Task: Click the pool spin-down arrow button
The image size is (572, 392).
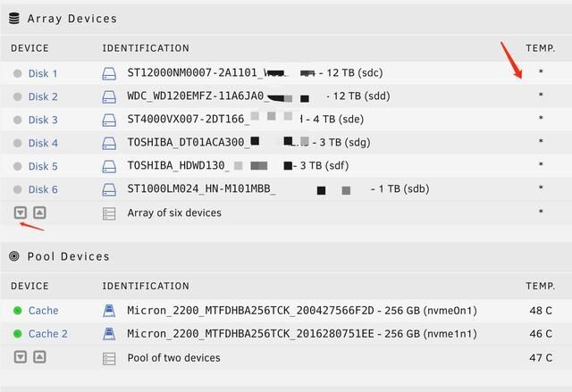Action: coord(20,357)
